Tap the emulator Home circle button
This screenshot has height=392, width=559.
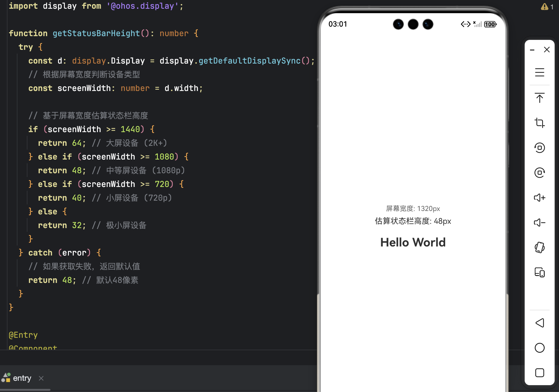click(540, 348)
